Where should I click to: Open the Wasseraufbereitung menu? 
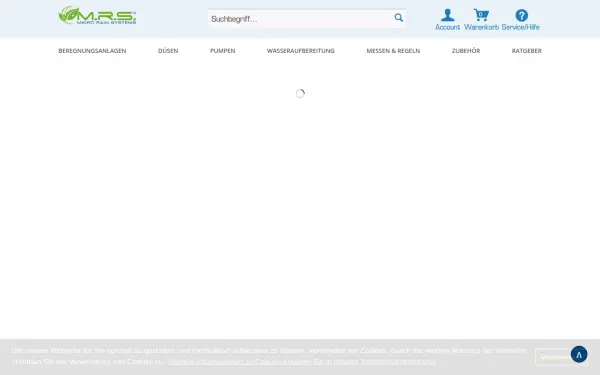tap(300, 51)
